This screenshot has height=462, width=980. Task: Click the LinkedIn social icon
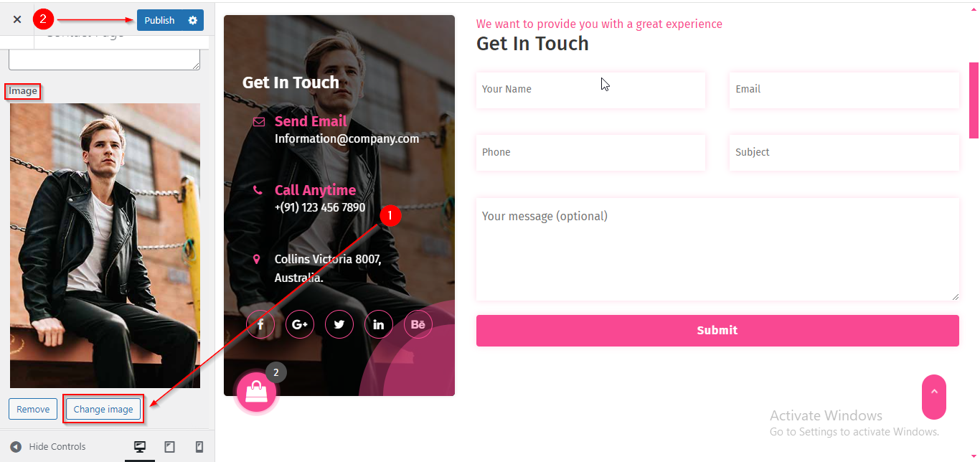(379, 324)
